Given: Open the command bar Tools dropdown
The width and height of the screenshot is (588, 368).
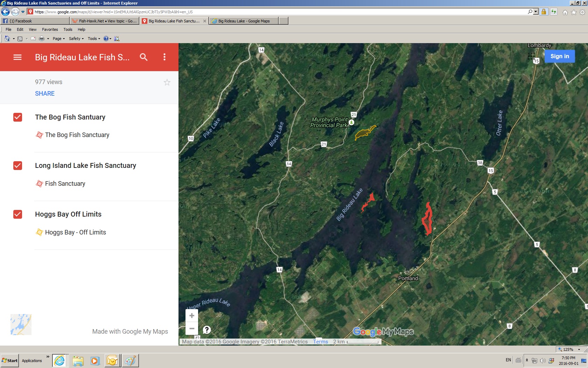Looking at the screenshot, I should [x=94, y=39].
